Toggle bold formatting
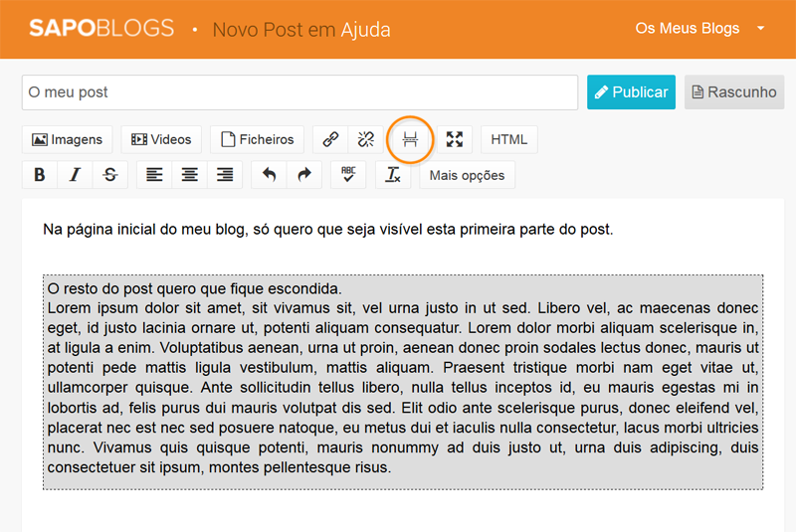This screenshot has height=532, width=796. click(x=40, y=175)
